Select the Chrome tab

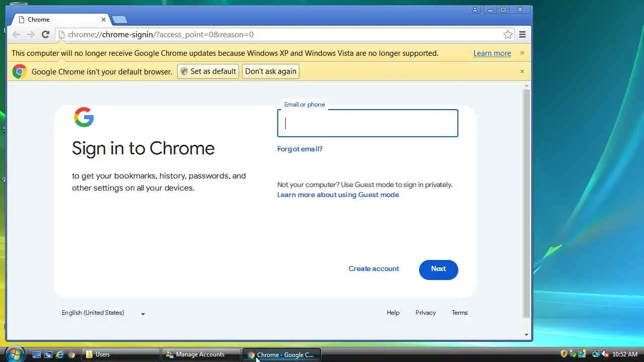59,20
